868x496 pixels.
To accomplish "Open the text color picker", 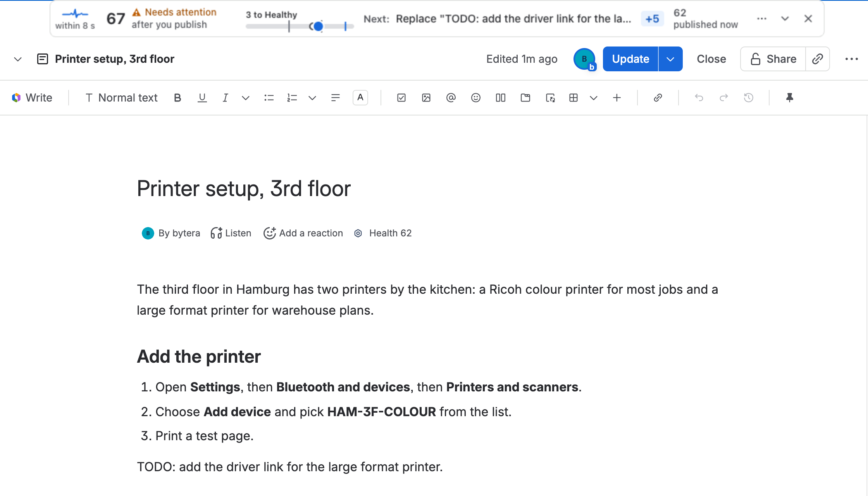I will click(360, 98).
